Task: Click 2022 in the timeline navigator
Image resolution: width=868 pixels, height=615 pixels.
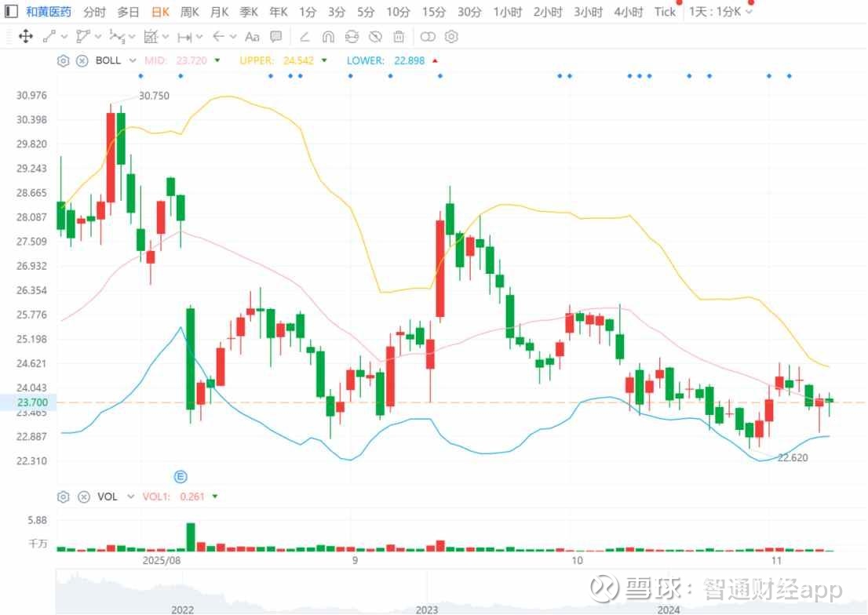Action: (x=182, y=610)
